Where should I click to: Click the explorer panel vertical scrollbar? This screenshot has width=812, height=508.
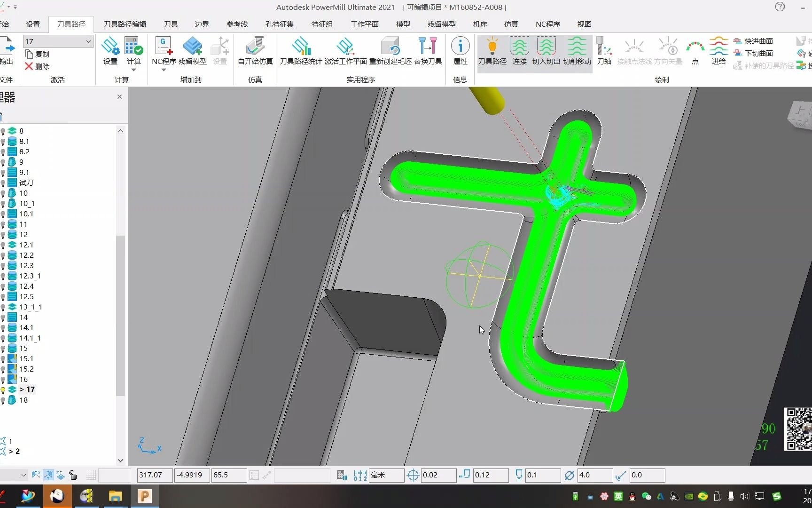(120, 315)
